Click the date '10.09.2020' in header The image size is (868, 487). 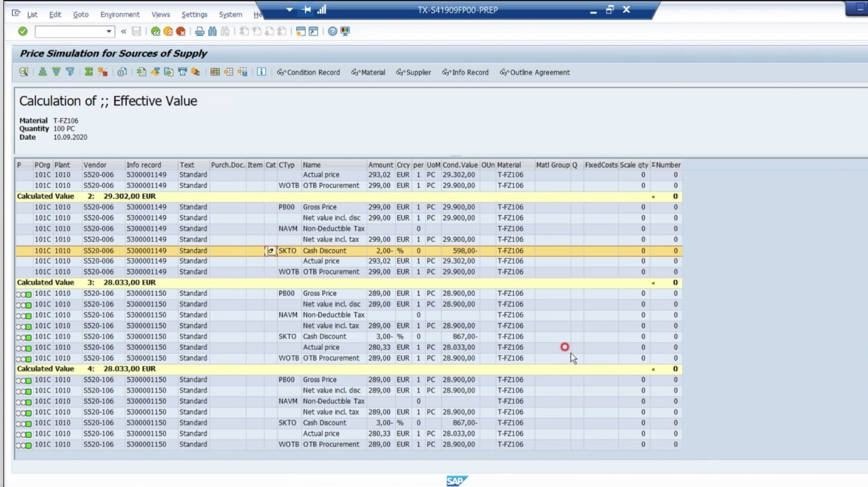coord(70,137)
